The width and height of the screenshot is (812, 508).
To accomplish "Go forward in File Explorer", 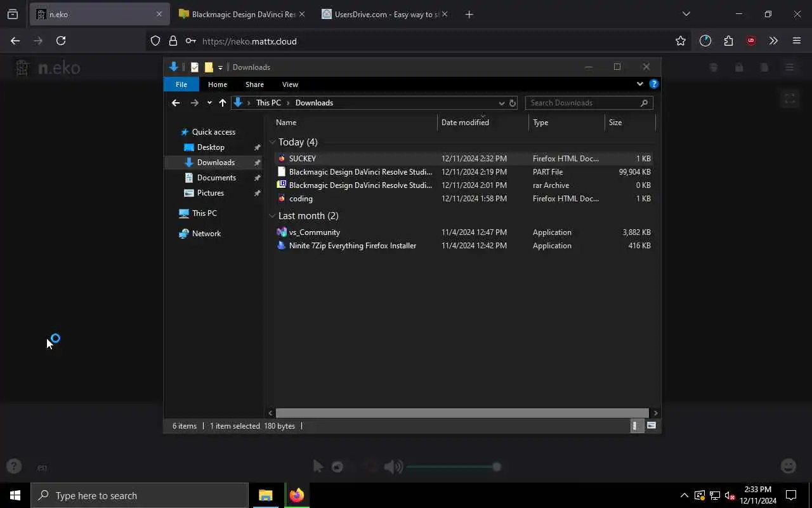I will click(x=195, y=103).
